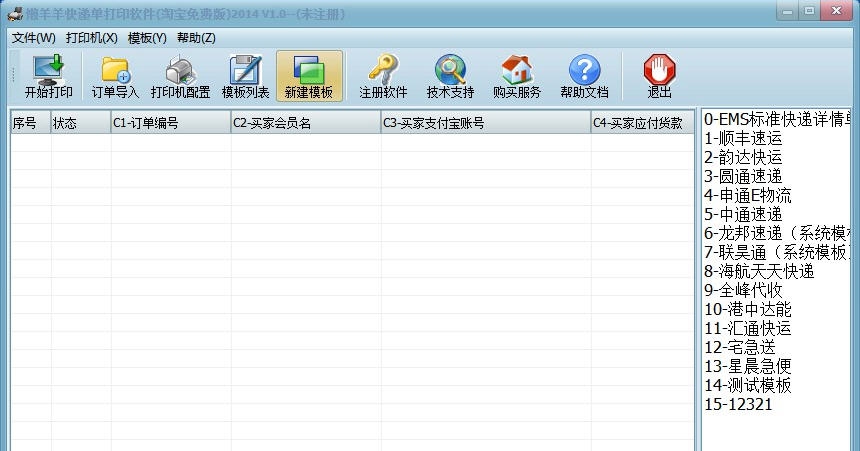Click the C3-买家支付宝账号 column header
860x451 pixels.
[486, 123]
